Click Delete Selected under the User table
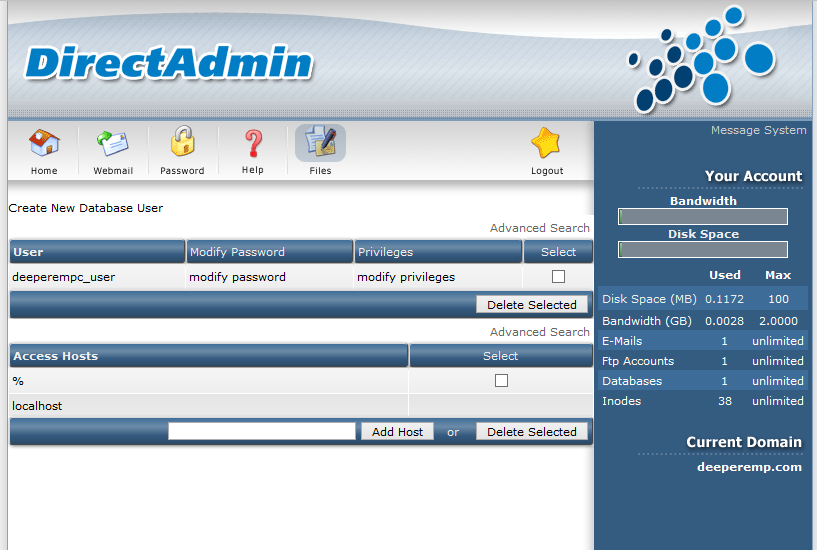 [x=531, y=305]
